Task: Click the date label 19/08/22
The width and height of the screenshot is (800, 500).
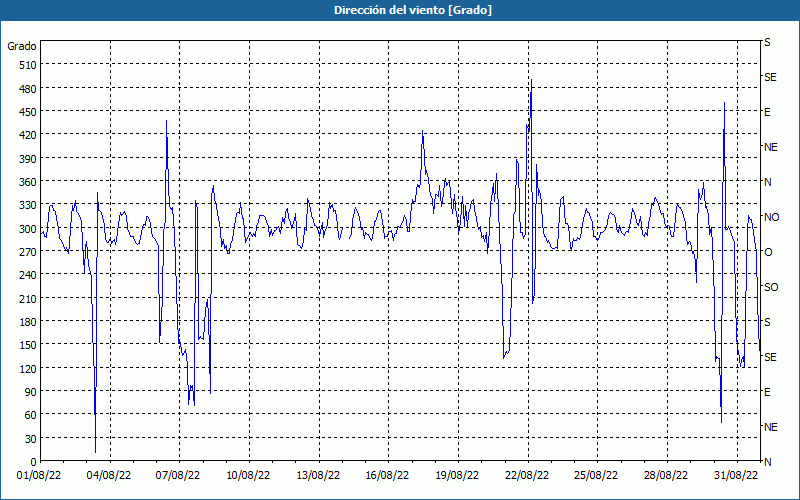Action: click(457, 476)
